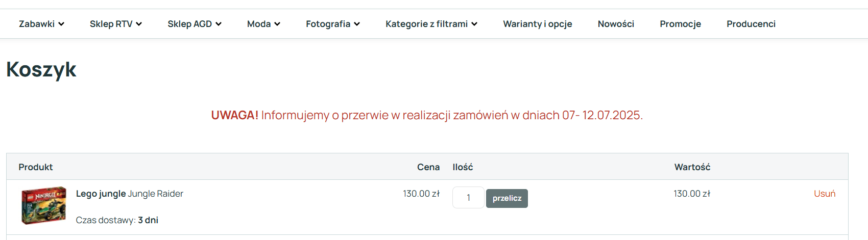Select the Fotografia menu label
868x240 pixels.
pyautogui.click(x=328, y=24)
